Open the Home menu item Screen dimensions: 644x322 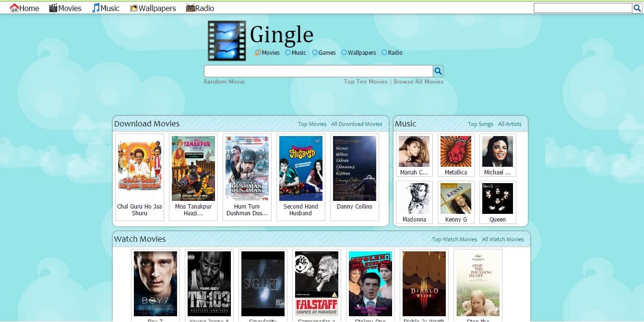[x=24, y=8]
